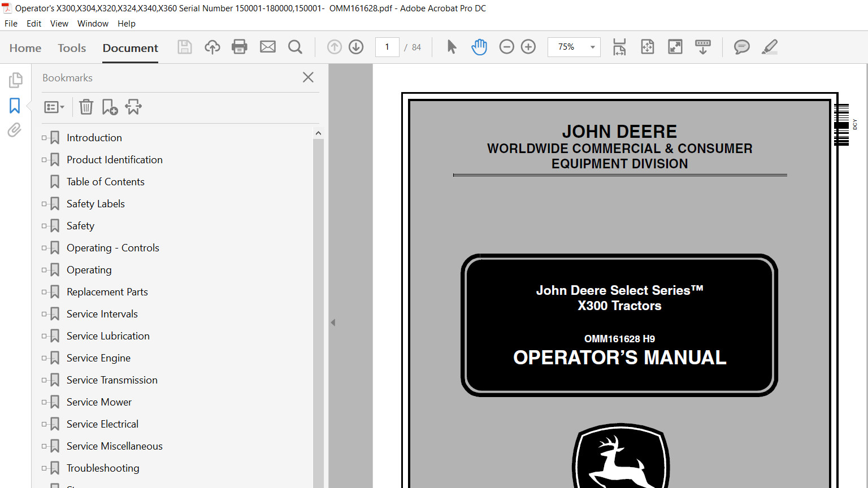The image size is (868, 488).
Task: Open the Operating bookmark
Action: pos(89,269)
